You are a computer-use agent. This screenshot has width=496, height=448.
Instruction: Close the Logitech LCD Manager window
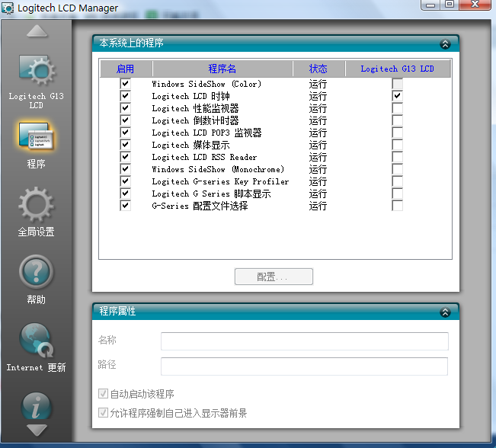click(475, 5)
